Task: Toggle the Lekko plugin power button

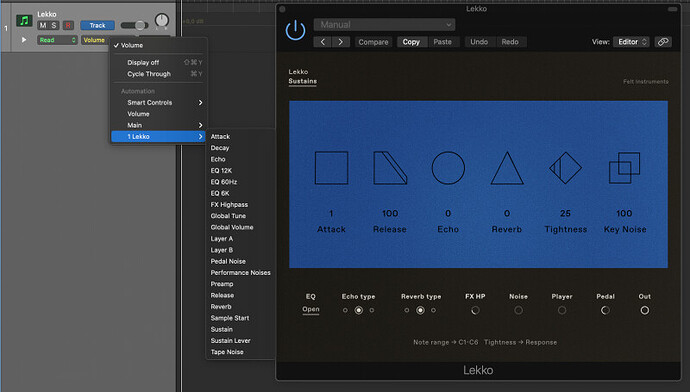Action: tap(295, 30)
